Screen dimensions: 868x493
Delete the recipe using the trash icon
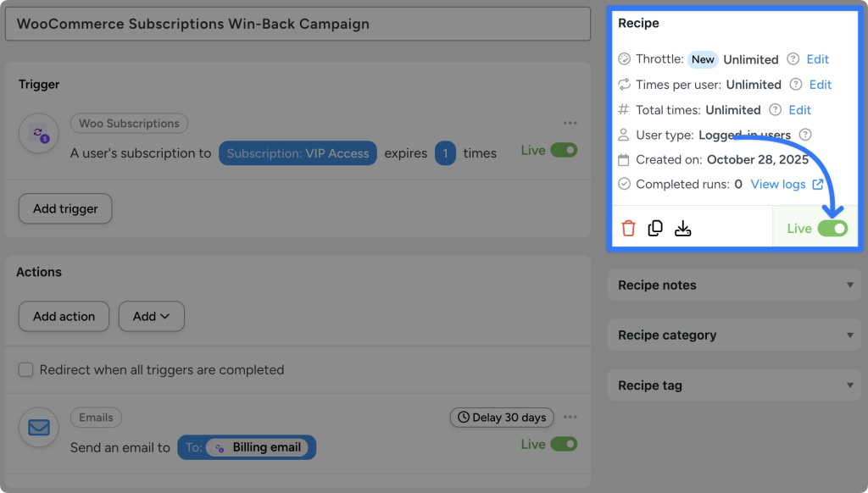point(627,227)
